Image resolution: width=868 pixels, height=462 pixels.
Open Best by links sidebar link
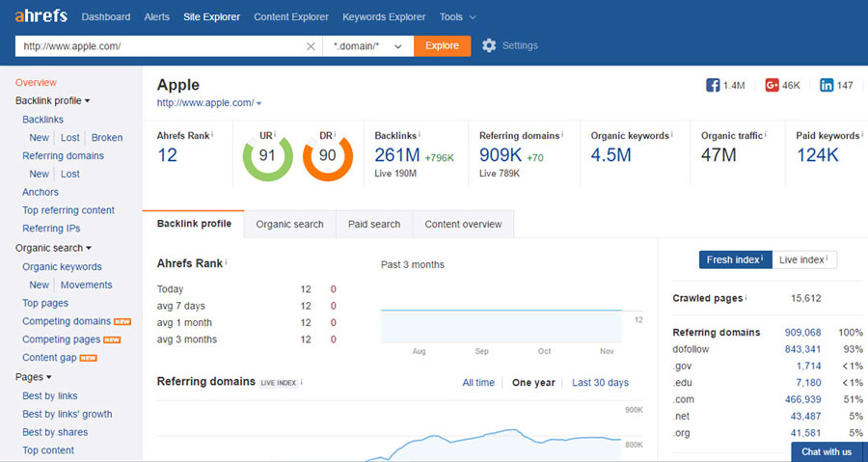click(x=50, y=395)
